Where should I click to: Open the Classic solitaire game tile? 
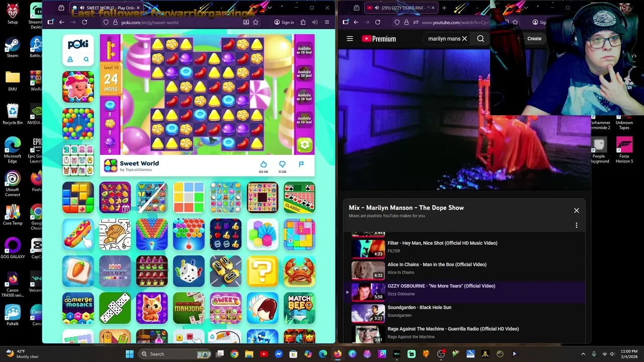[x=299, y=198]
